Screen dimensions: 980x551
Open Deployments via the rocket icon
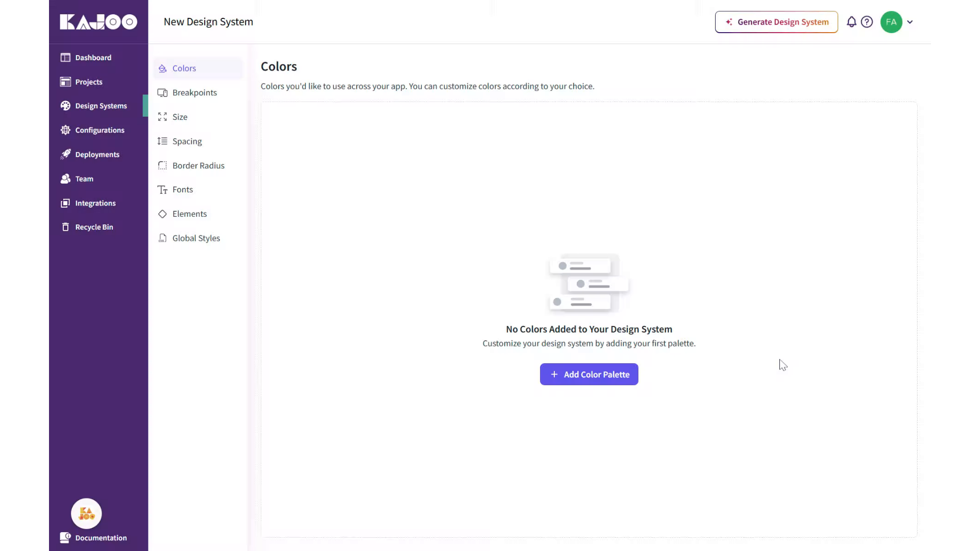[65, 154]
